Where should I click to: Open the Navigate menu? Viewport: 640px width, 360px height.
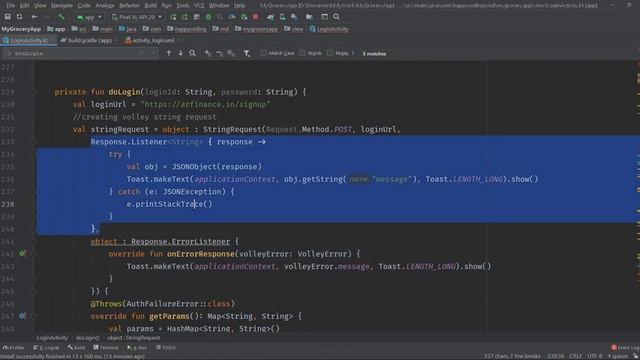[62, 5]
